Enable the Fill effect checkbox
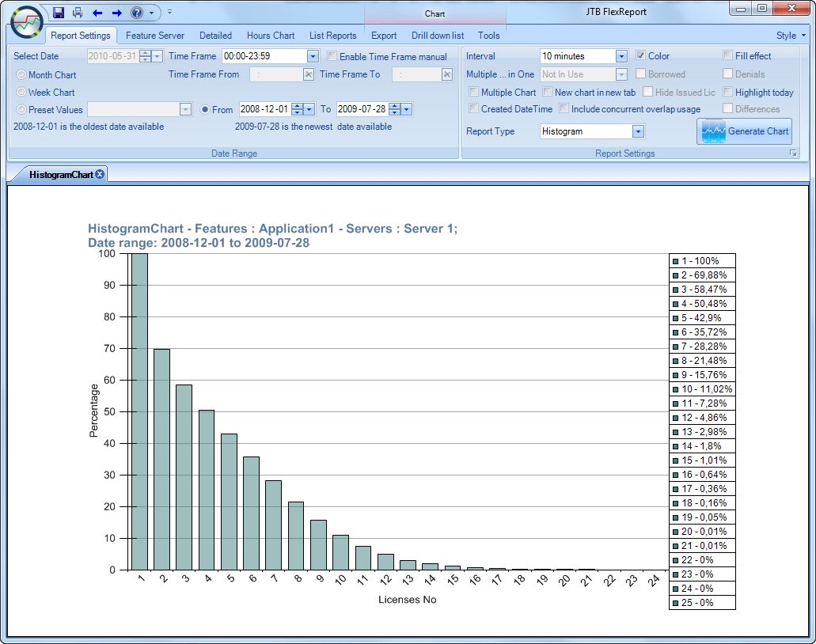Image resolution: width=816 pixels, height=644 pixels. pyautogui.click(x=728, y=56)
